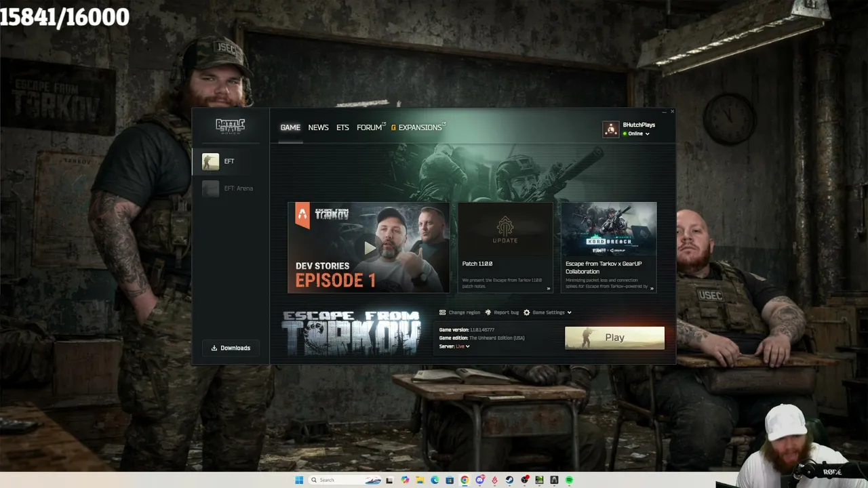
Task: Open the GearUP Collaboration news card
Action: tap(608, 247)
